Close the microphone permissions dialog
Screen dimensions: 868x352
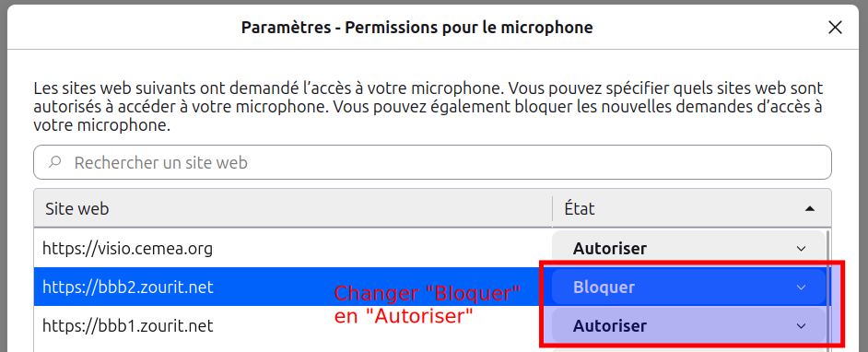[835, 27]
